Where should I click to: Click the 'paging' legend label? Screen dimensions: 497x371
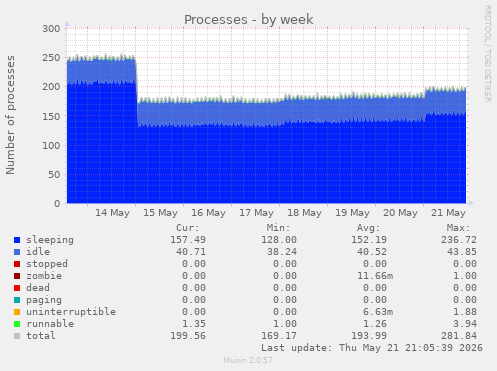click(x=44, y=300)
